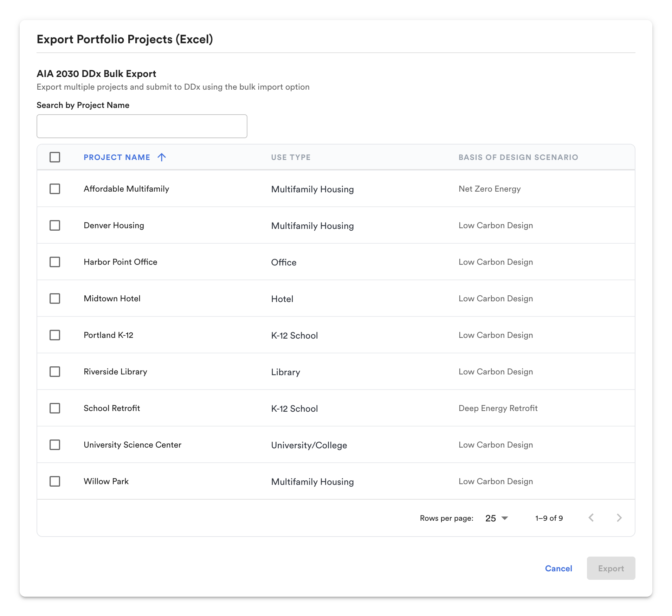Click the Riverside Library project name
Viewport: 672px width, 616px height.
click(116, 372)
